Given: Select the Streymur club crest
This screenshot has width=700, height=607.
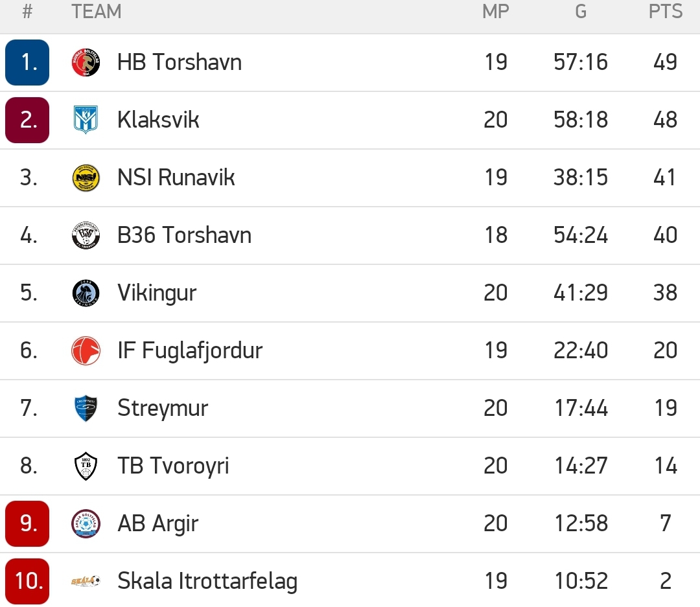Looking at the screenshot, I should point(85,408).
